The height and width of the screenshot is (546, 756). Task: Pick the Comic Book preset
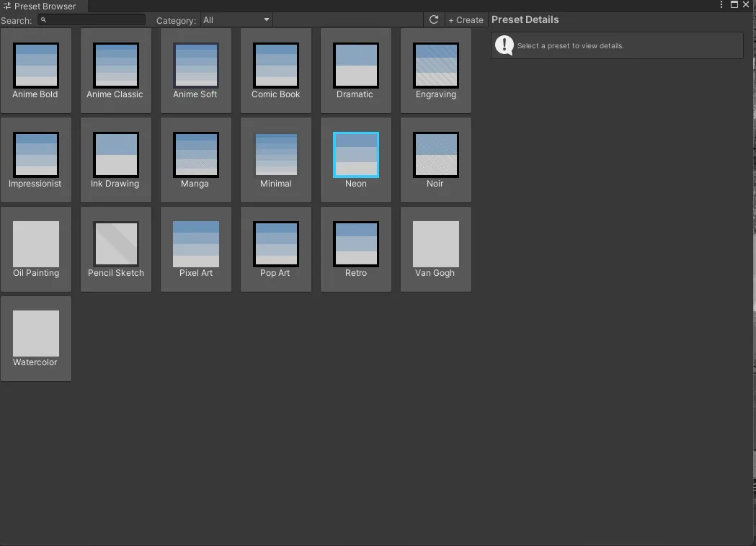pos(276,65)
